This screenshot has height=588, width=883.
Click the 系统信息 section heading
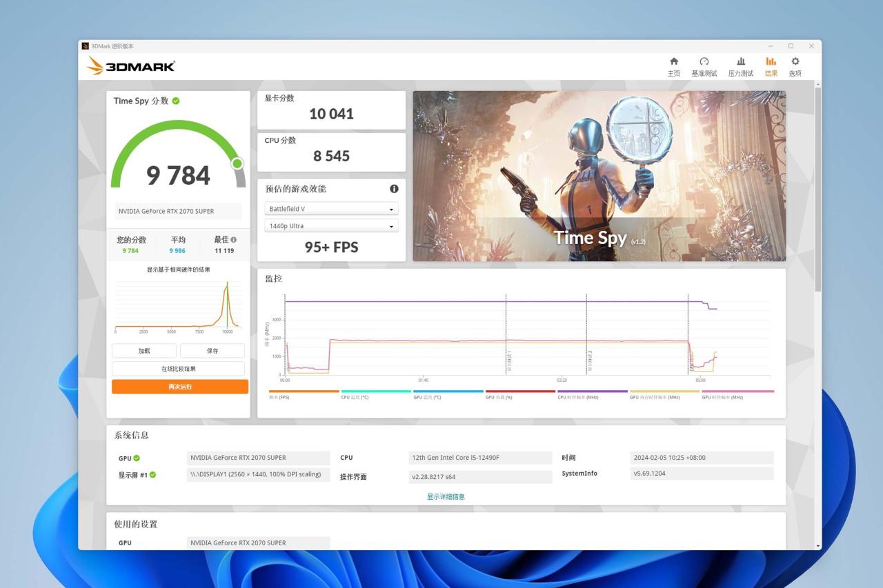(x=131, y=436)
